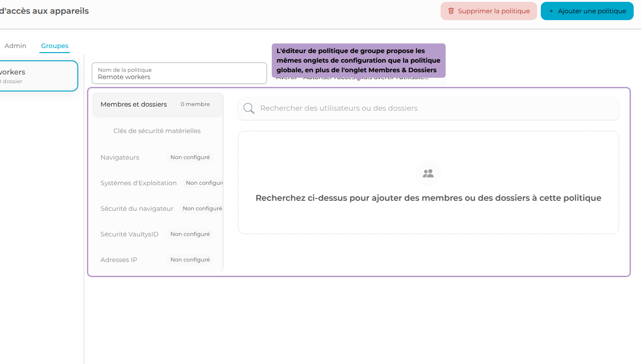Delete the policy with Supprimer la politique
The height and width of the screenshot is (364, 641).
(489, 11)
